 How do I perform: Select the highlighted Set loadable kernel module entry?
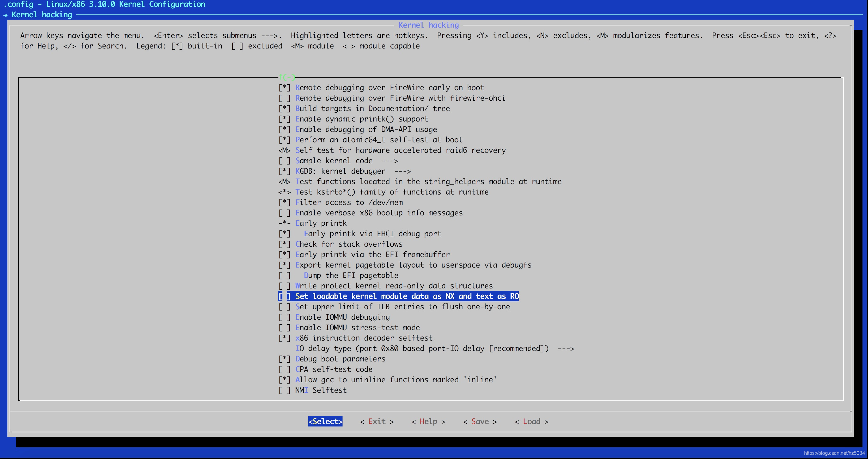point(406,296)
